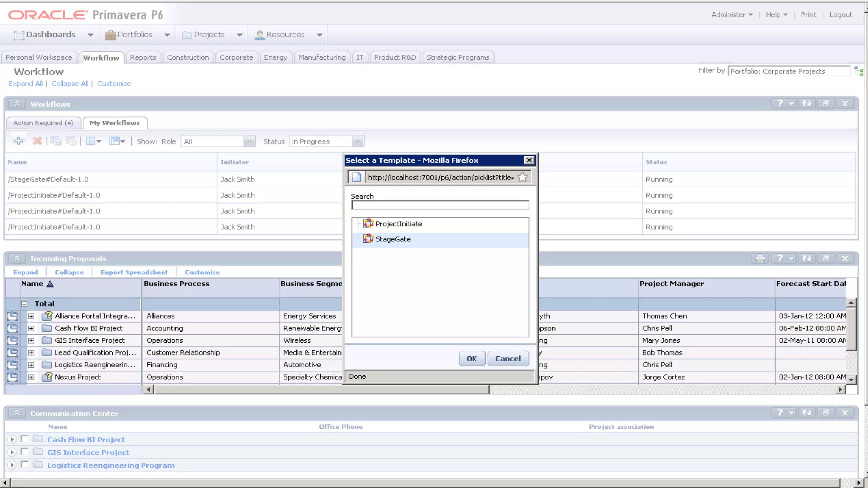Click the help icon in Workflows portlet header

[x=780, y=103]
